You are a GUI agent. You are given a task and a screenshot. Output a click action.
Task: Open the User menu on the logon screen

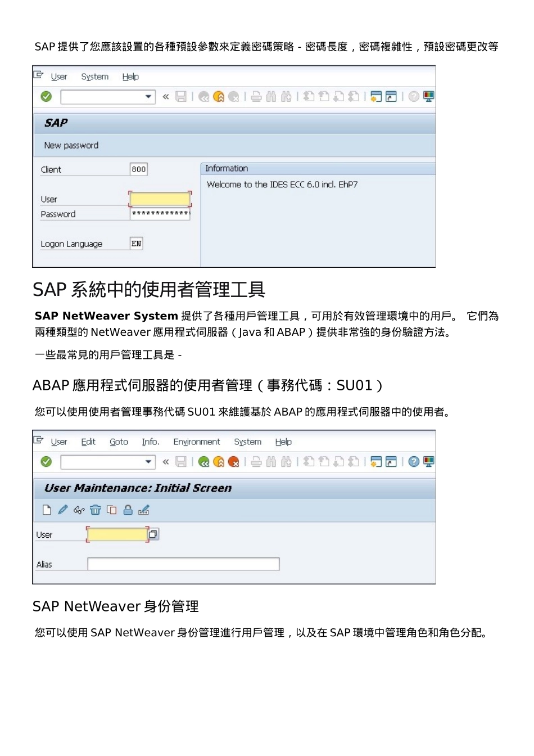click(59, 76)
